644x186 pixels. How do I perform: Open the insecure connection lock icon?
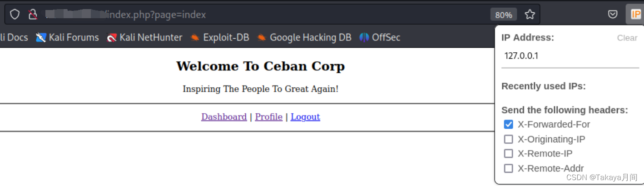(32, 15)
